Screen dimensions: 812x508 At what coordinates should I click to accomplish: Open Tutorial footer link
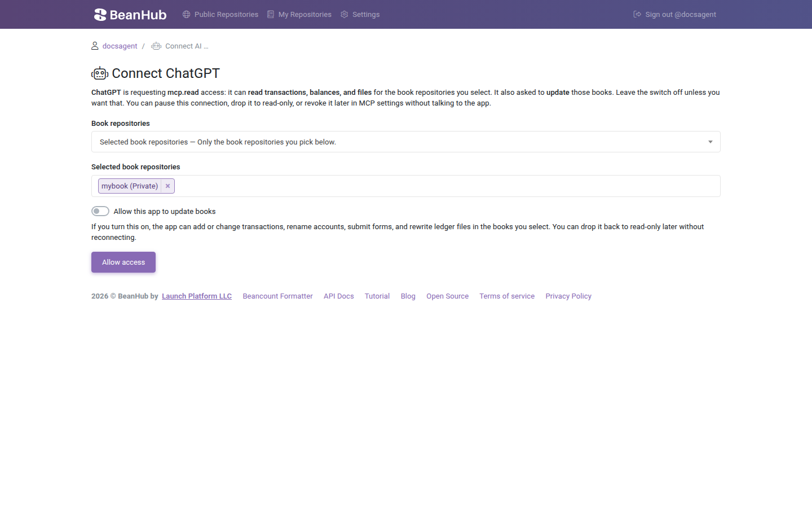point(377,296)
